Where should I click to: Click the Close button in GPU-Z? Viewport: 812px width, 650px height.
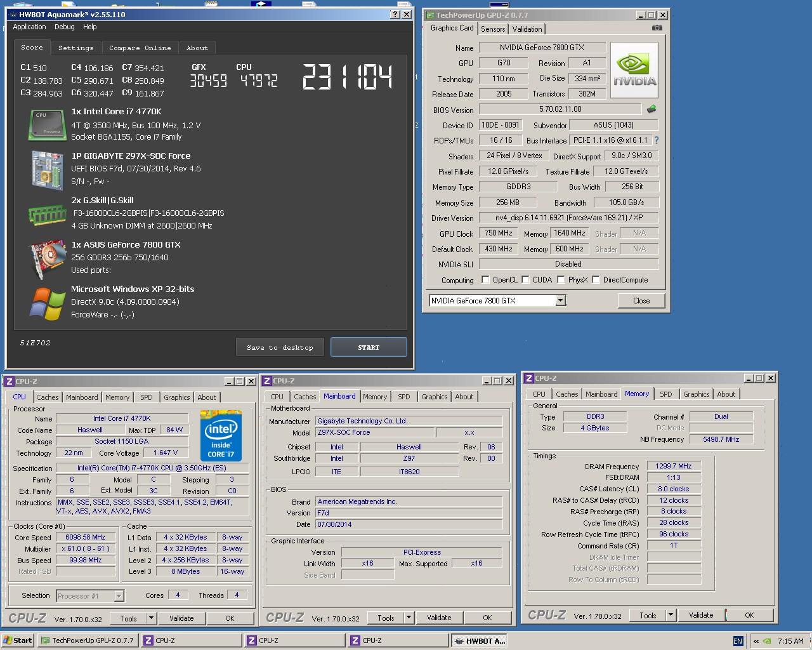click(x=641, y=301)
